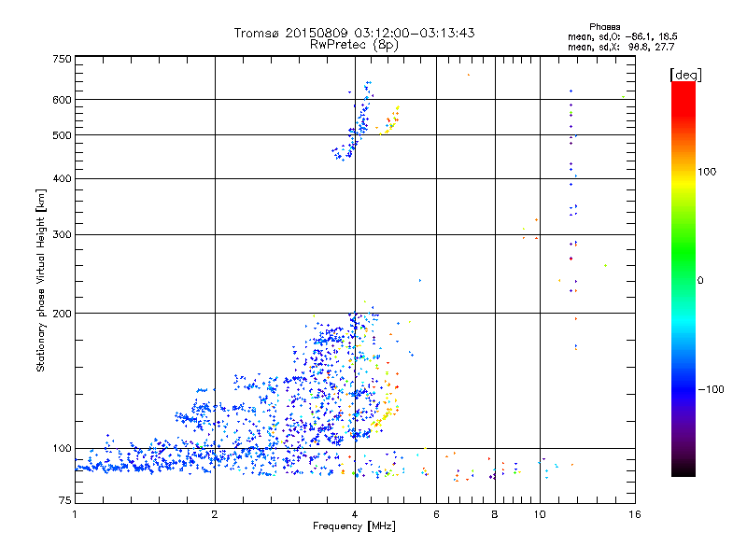Click the x-axis tick label '2'
The width and height of the screenshot is (747, 560).
(x=215, y=514)
